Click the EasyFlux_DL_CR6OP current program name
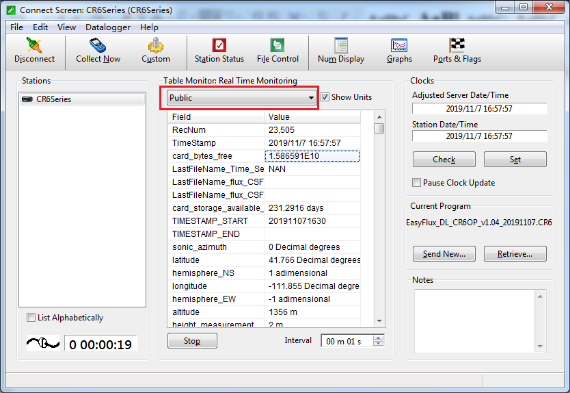 (479, 222)
